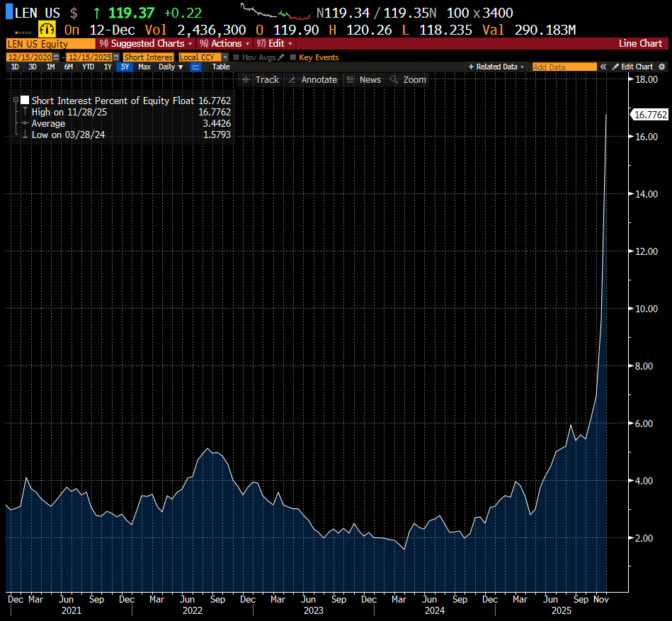Click the Annotate button label
This screenshot has width=672, height=621.
coord(319,80)
